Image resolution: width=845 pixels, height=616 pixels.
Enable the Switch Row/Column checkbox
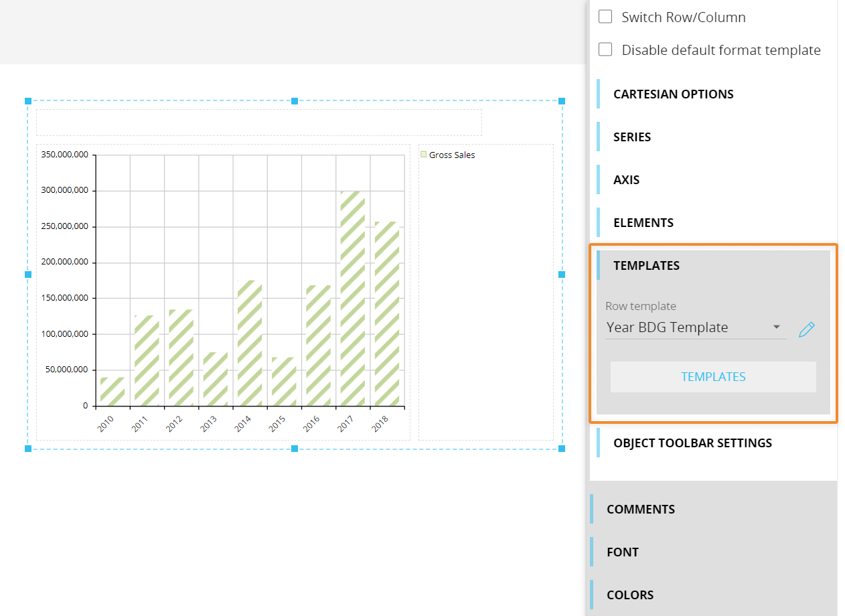point(605,17)
